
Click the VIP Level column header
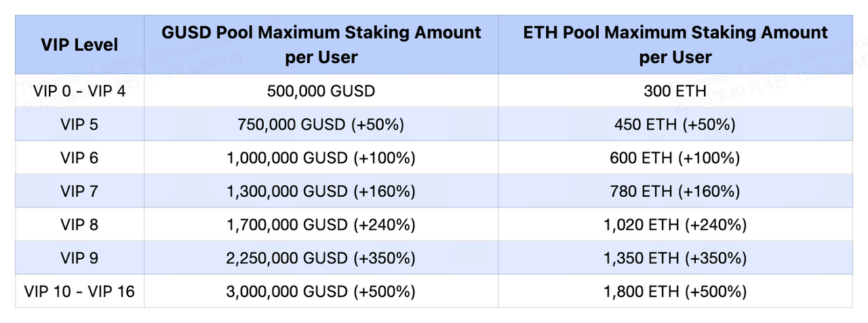tap(79, 45)
